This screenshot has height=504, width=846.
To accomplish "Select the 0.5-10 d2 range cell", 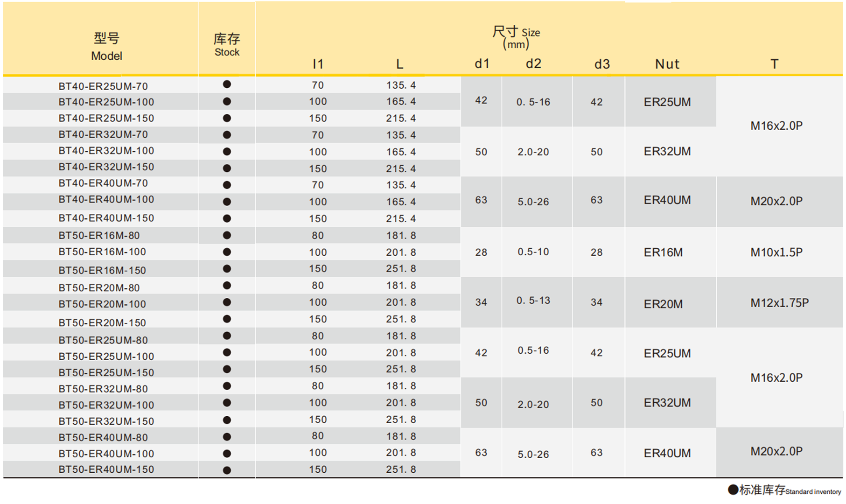I will point(533,252).
